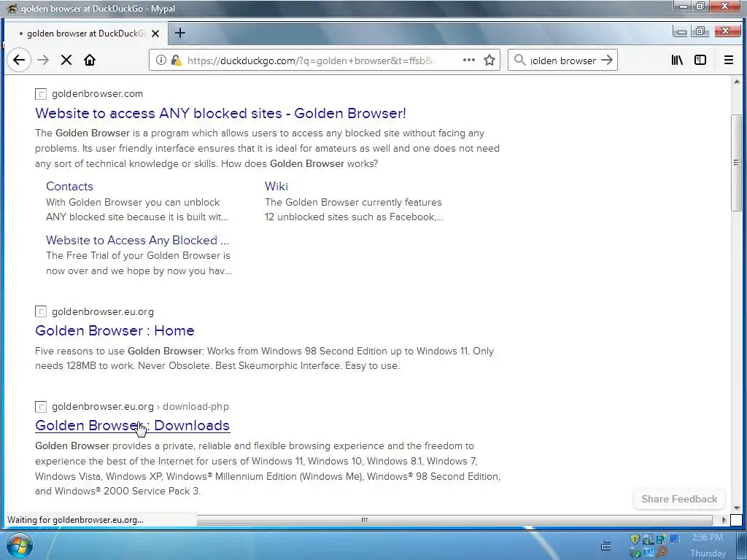
Task: Click the padlock security warning icon
Action: 176,60
